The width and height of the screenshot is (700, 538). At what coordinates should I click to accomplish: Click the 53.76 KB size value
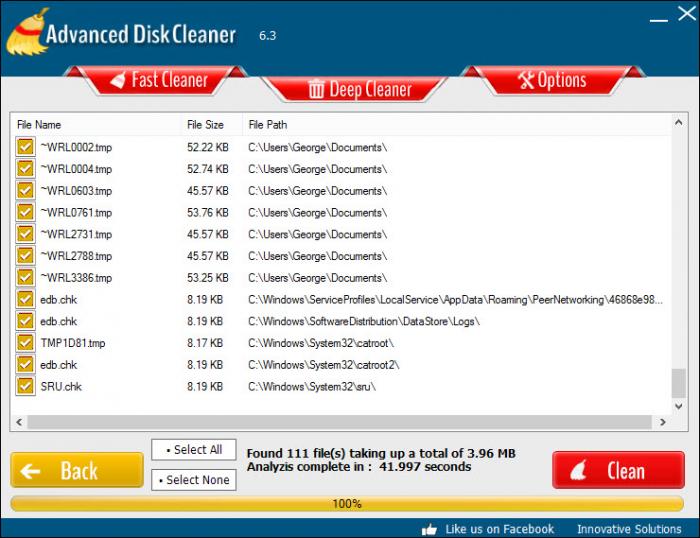208,213
